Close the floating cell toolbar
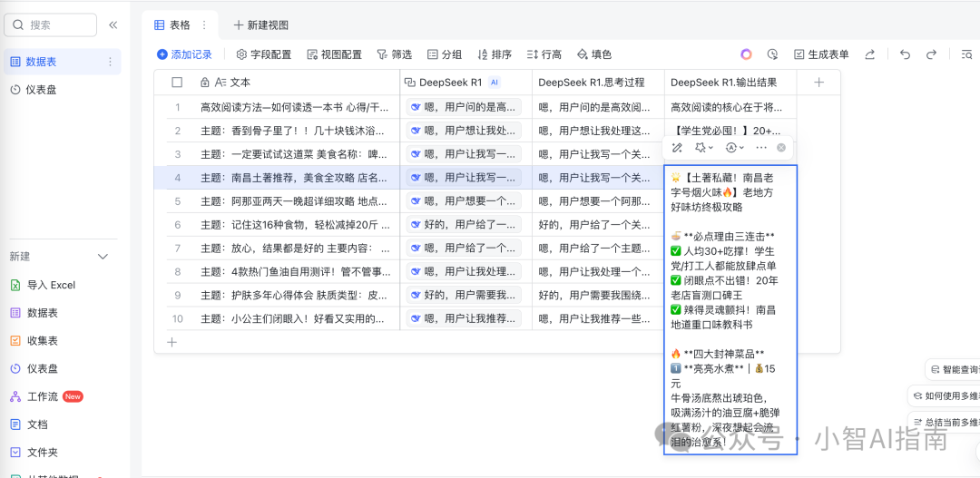The image size is (980, 478). click(x=781, y=147)
